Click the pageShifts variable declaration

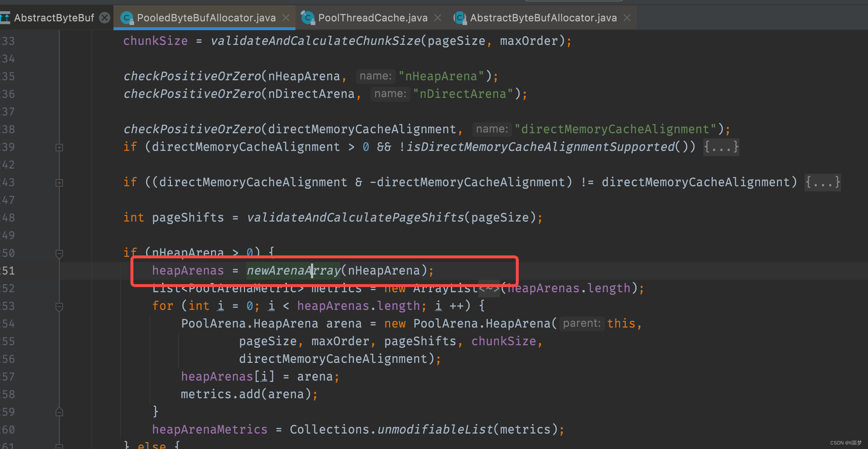(x=188, y=218)
